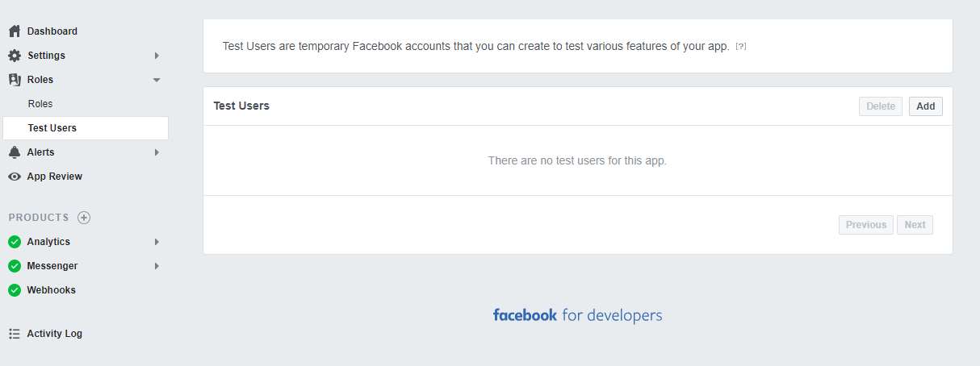Viewport: 980px width, 366px height.
Task: Click the green check beside Analytics
Action: (x=15, y=242)
